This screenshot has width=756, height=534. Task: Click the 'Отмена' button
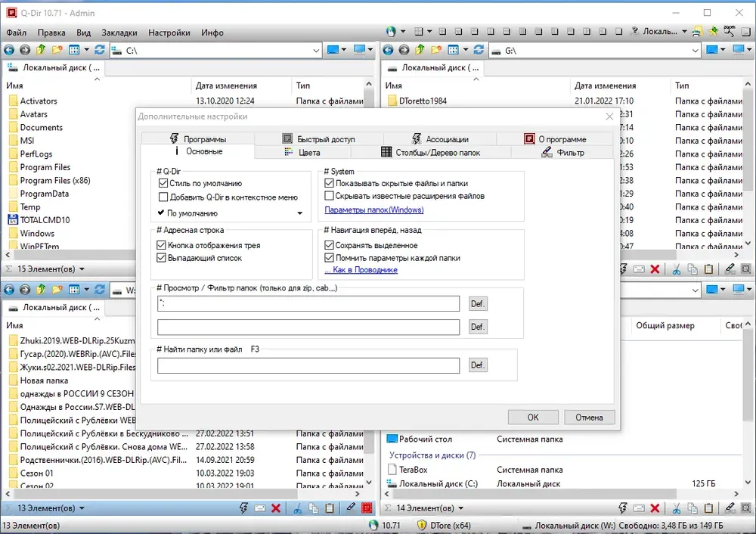point(589,418)
